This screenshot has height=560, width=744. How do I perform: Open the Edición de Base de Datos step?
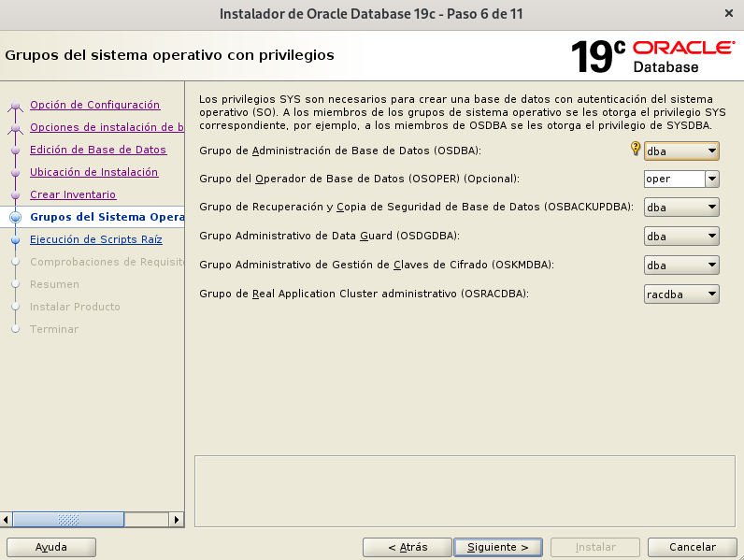(x=98, y=150)
